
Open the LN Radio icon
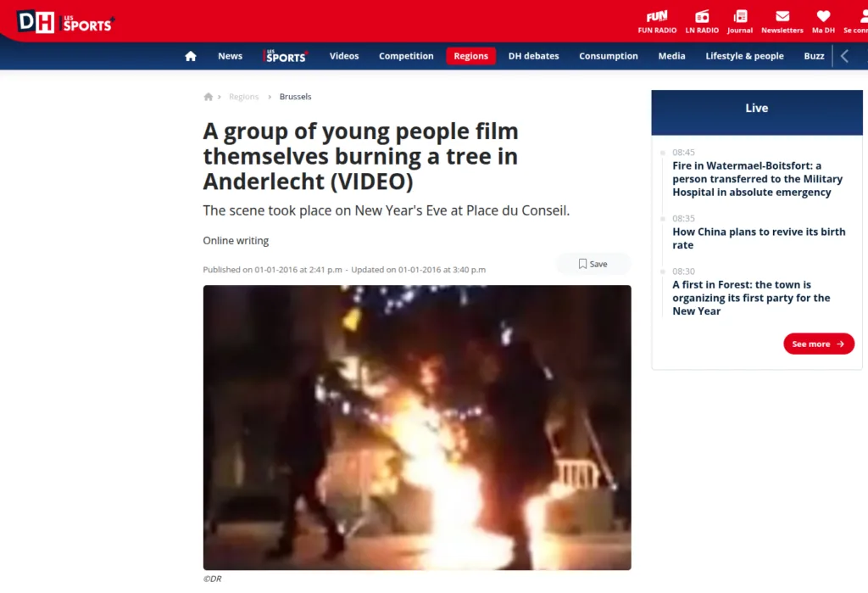coord(702,17)
